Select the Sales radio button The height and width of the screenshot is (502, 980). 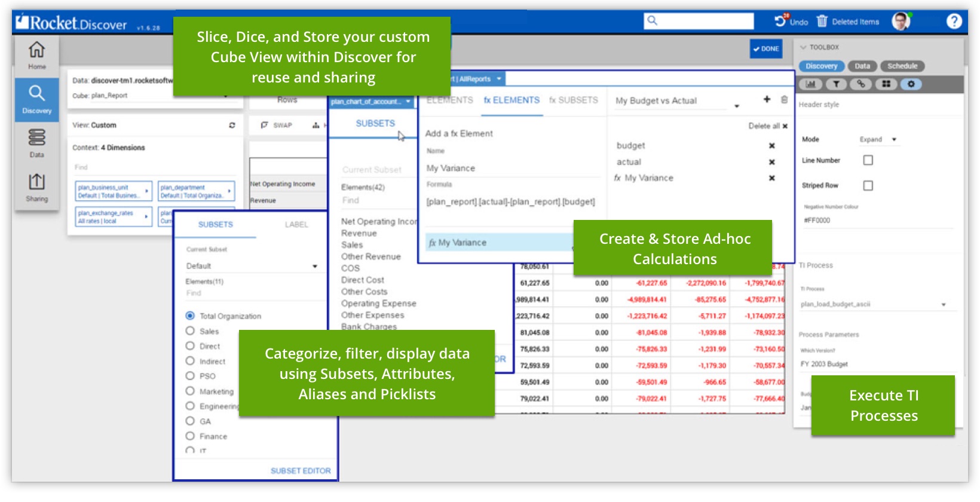(190, 330)
